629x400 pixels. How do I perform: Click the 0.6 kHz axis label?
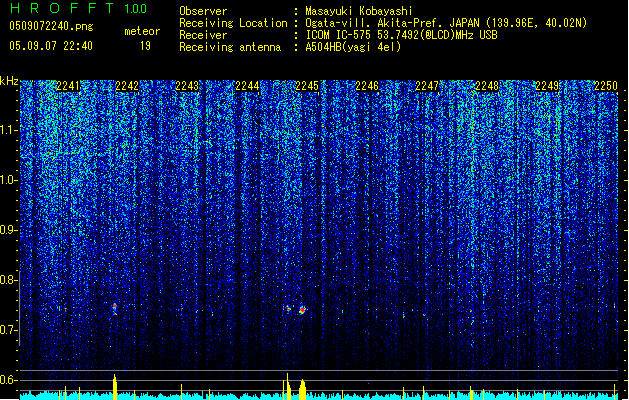pos(9,380)
